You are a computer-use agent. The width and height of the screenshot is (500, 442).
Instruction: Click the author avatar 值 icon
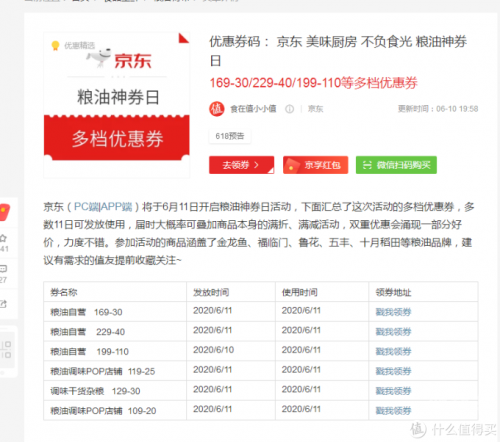pos(217,109)
